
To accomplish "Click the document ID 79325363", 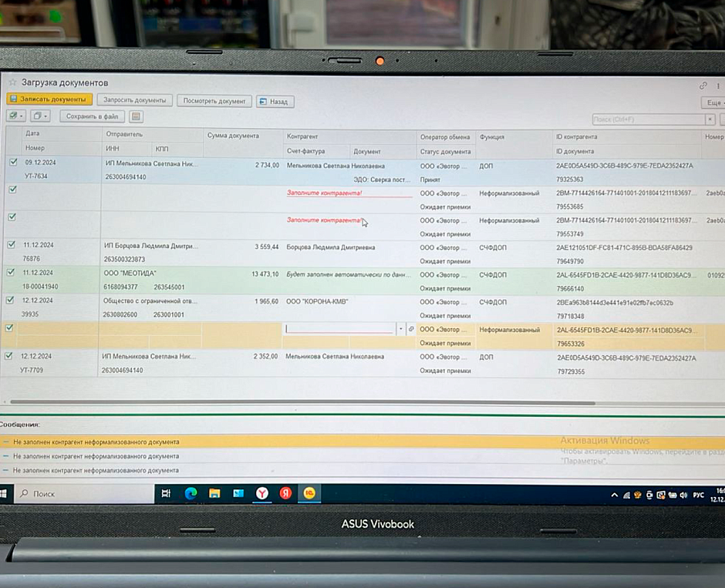I will click(x=570, y=180).
